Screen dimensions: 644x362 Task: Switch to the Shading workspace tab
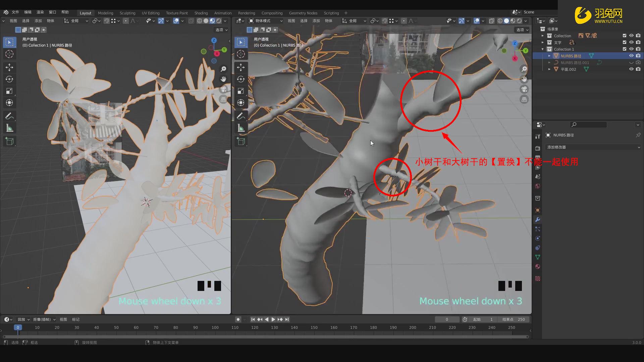click(201, 13)
